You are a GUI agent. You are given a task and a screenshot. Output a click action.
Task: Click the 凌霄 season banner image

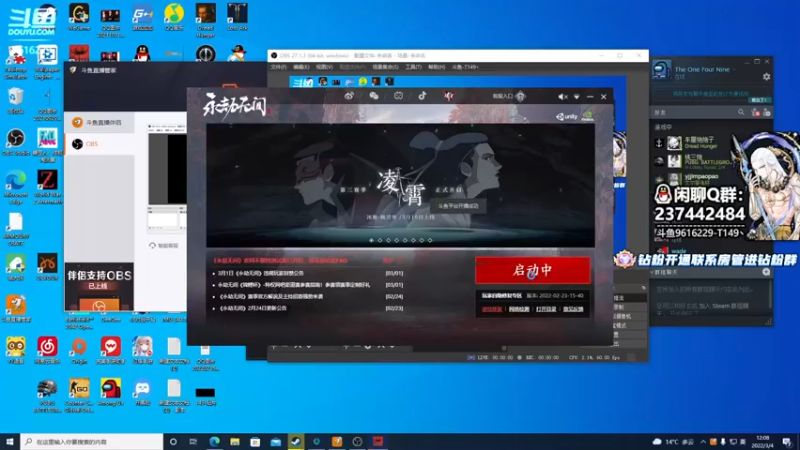point(401,186)
